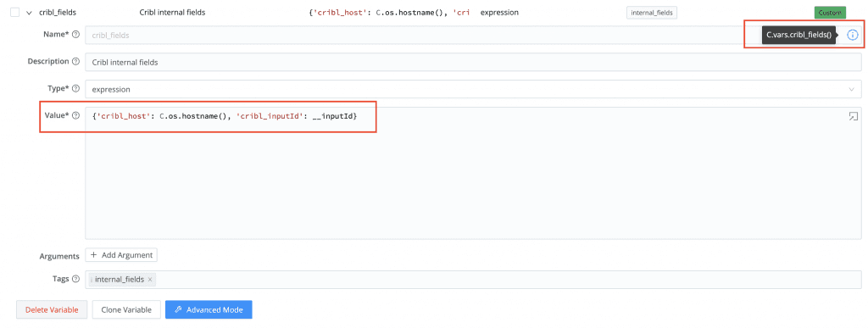
Task: Click the cribl_fields name in header row
Action: tap(58, 12)
